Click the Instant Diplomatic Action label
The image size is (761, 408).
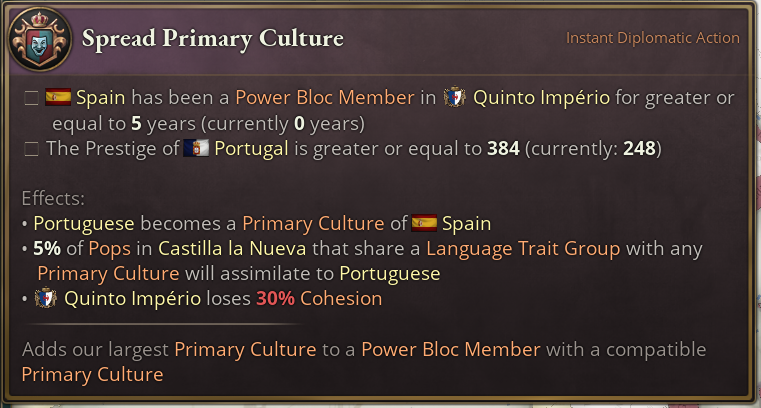click(652, 38)
